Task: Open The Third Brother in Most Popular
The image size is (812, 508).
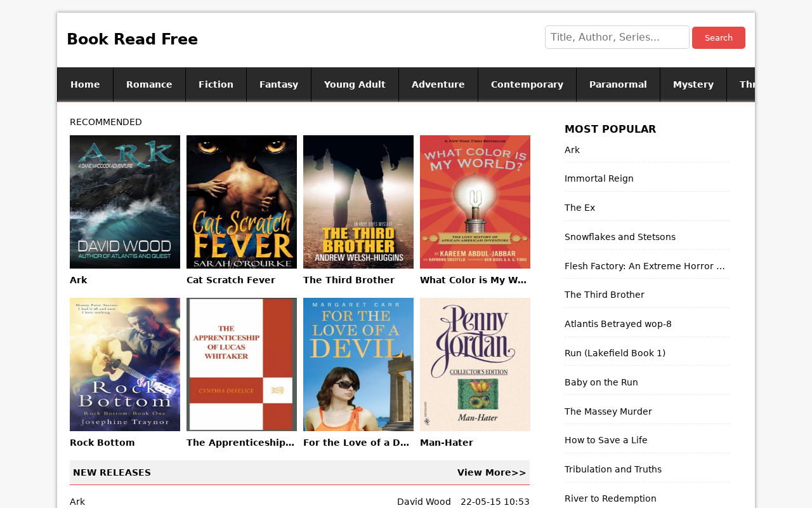Action: (605, 295)
